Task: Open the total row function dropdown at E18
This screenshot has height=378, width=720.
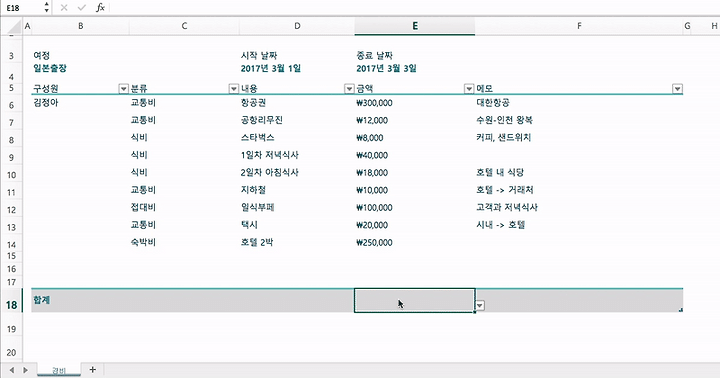Action: (x=480, y=305)
